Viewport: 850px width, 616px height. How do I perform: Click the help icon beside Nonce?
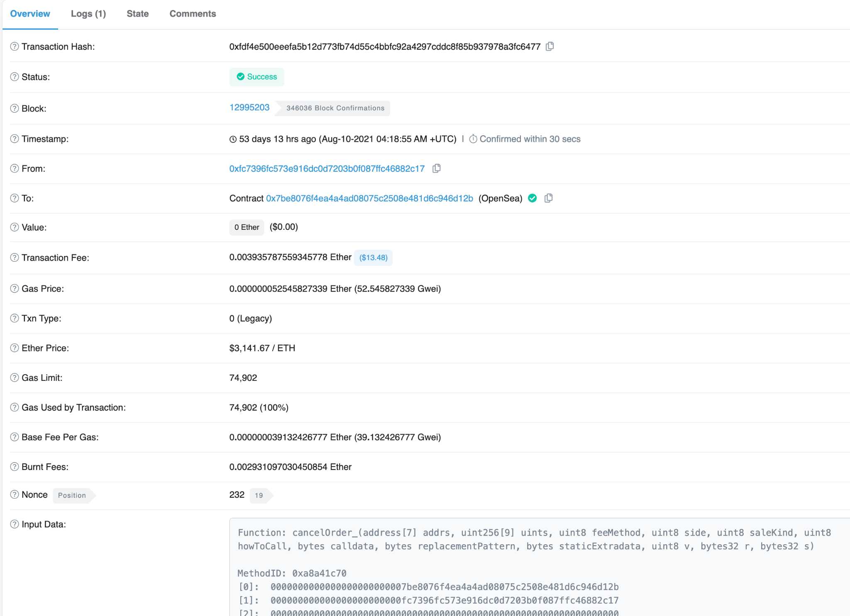(15, 494)
